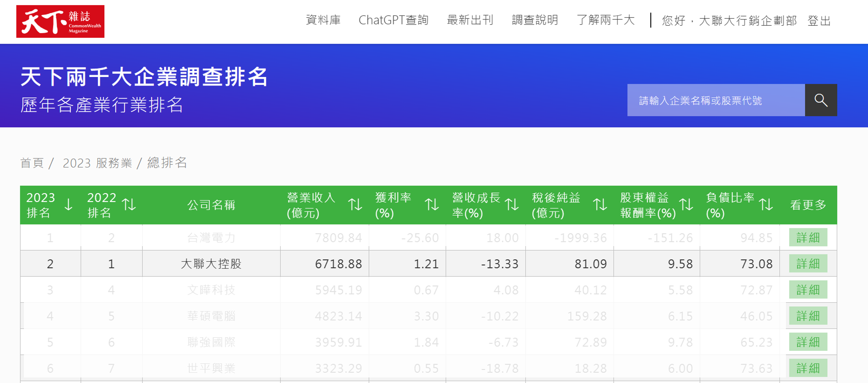Open the 資料庫 menu item
The width and height of the screenshot is (868, 383).
pyautogui.click(x=323, y=20)
